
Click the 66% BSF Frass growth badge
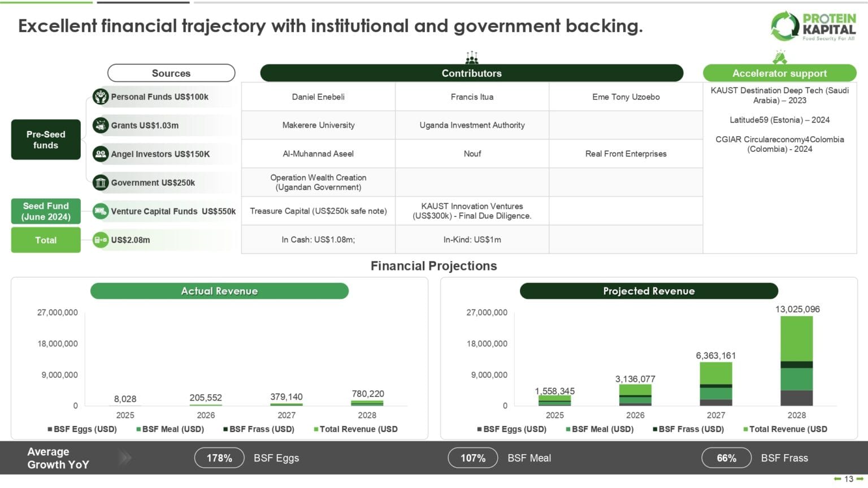click(x=726, y=458)
